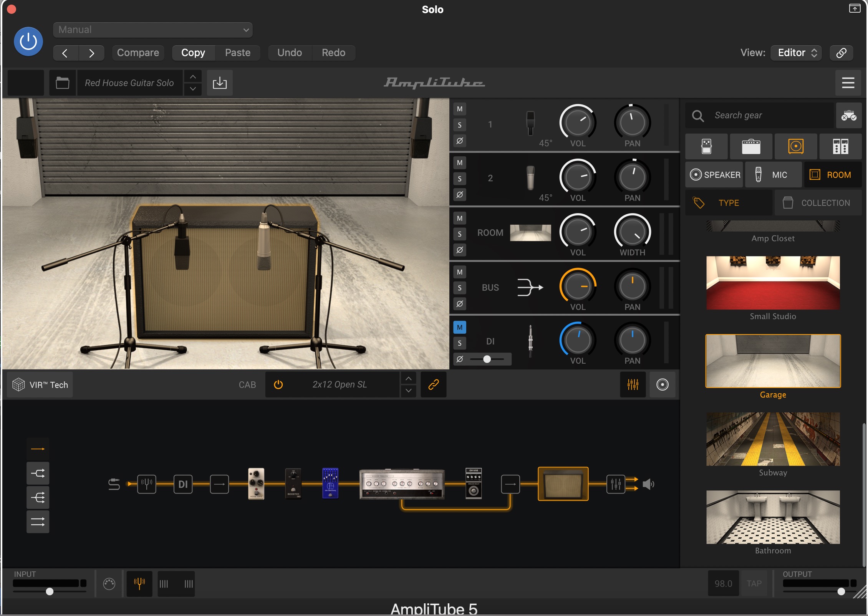This screenshot has height=616, width=868.
Task: Open the Manual preset dropdown
Action: tap(152, 30)
